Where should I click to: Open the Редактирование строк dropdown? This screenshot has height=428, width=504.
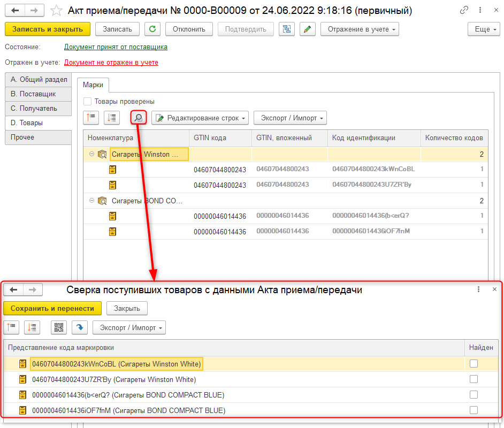[200, 118]
